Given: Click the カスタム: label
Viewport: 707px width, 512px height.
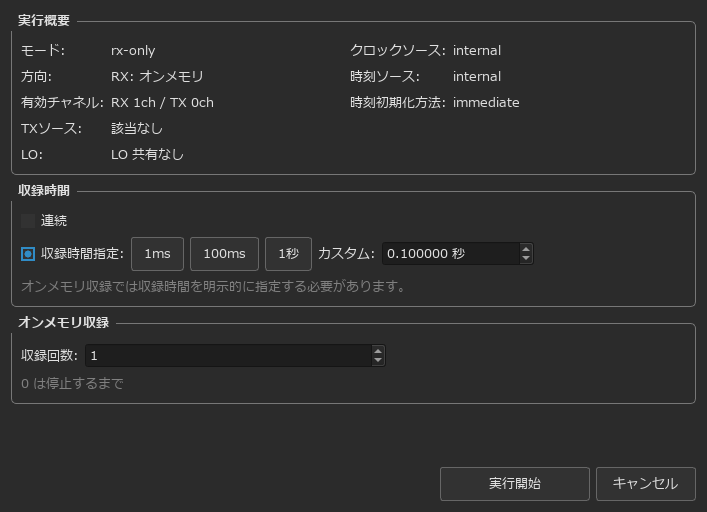Looking at the screenshot, I should pyautogui.click(x=346, y=254).
